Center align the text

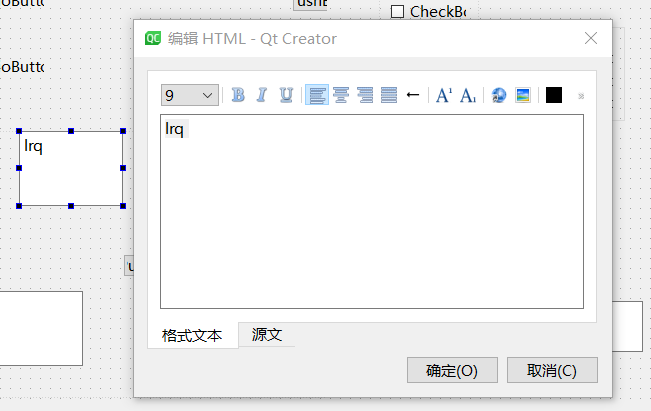341,95
